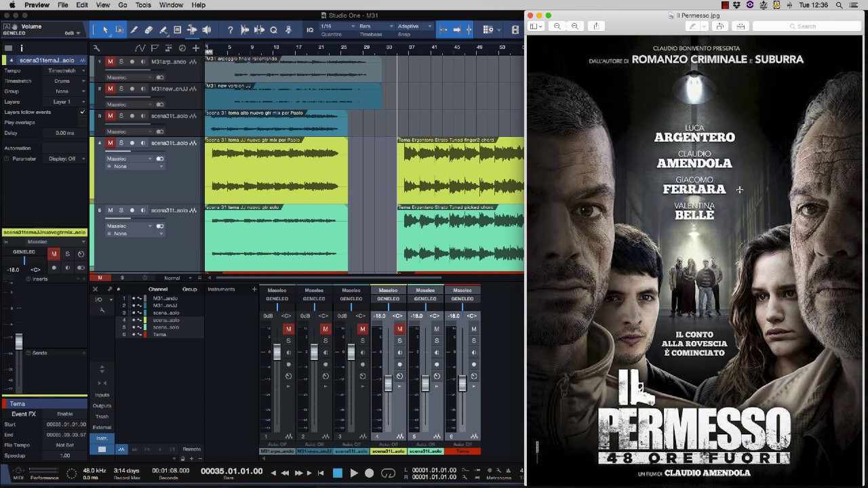Unmute track 4 in the arrangement
The image size is (868, 488).
click(111, 143)
